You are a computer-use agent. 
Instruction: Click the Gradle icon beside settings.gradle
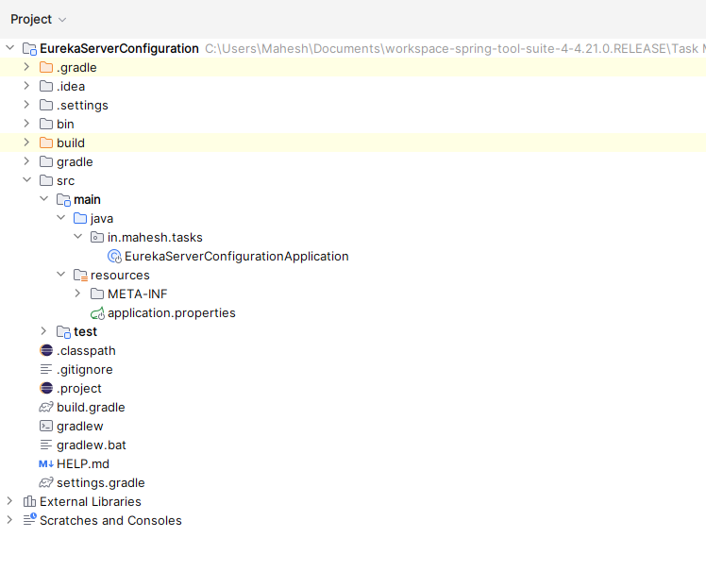coord(46,483)
